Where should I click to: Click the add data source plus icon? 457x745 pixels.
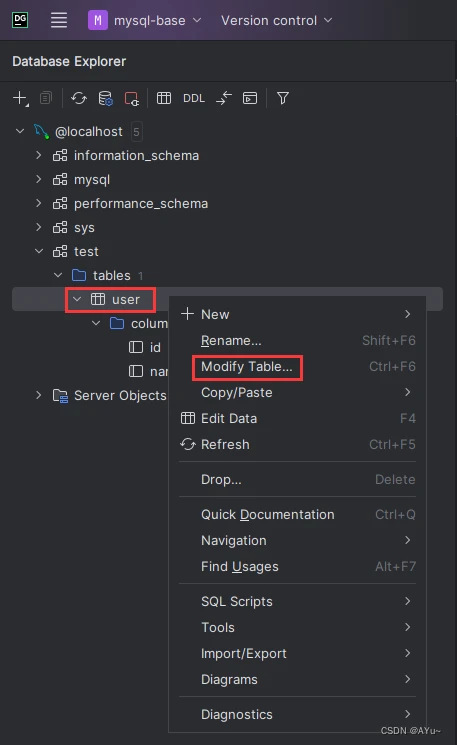(x=20, y=98)
